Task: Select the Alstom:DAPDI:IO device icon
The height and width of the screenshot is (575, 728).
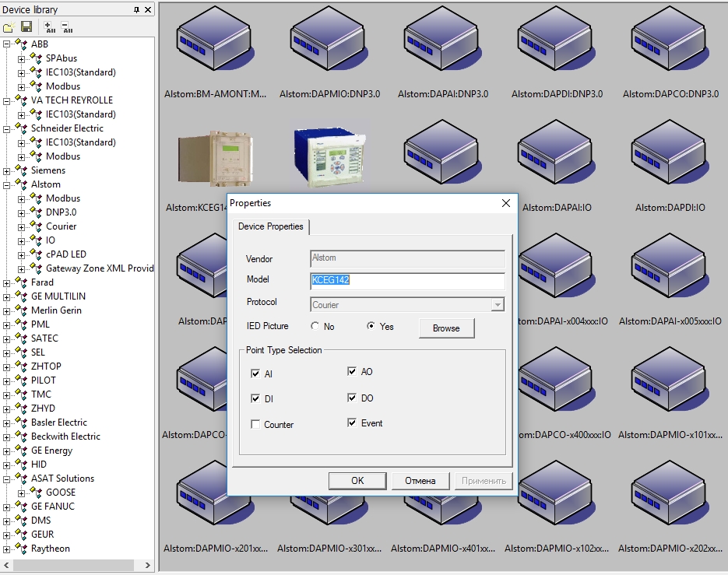Action: [x=670, y=158]
